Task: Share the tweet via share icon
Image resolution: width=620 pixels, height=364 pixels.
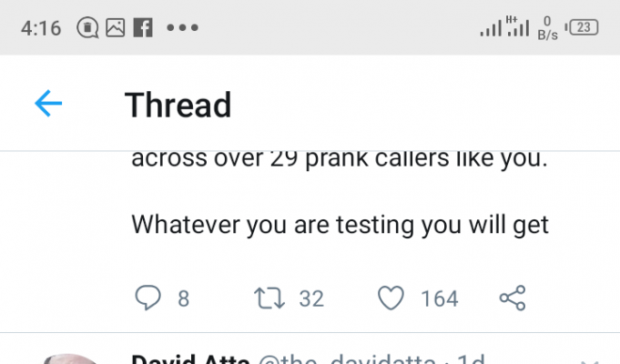Action: [x=513, y=298]
